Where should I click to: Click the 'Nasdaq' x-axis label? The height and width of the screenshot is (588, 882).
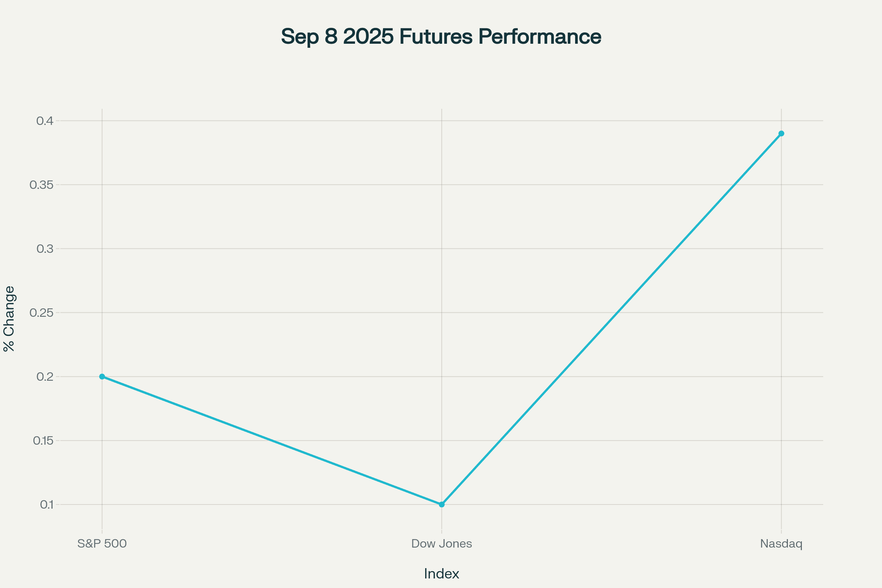point(781,544)
